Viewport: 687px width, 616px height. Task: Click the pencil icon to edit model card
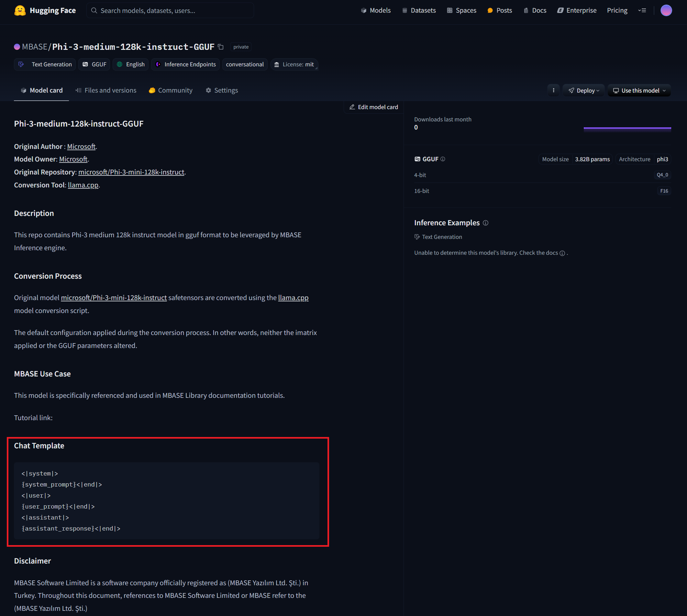coord(352,107)
